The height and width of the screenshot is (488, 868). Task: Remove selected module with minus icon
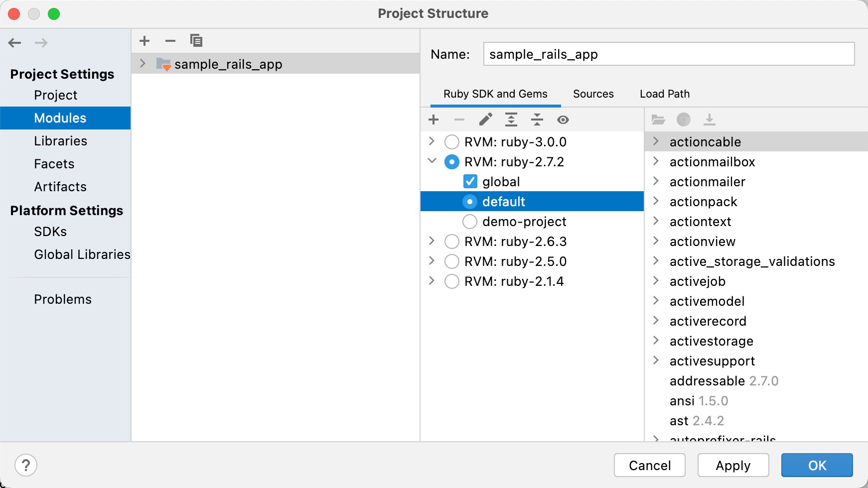[170, 41]
